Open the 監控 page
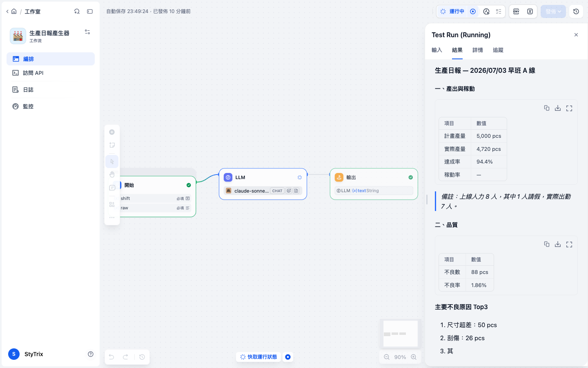 pyautogui.click(x=51, y=106)
